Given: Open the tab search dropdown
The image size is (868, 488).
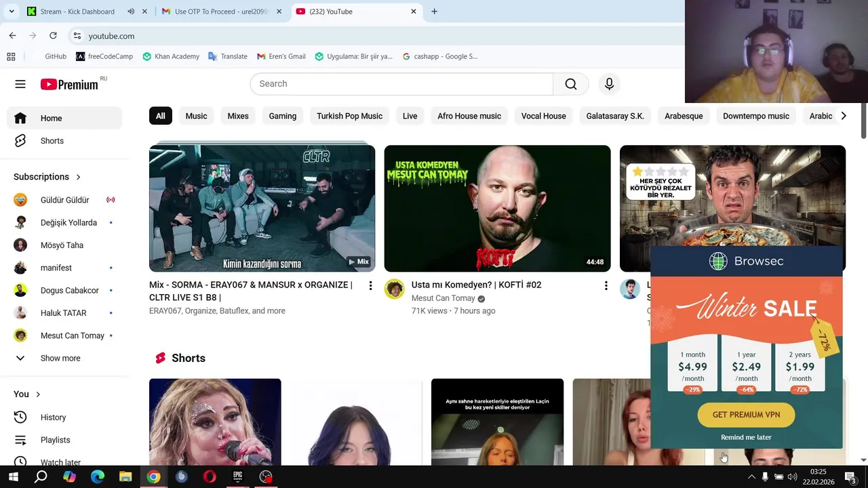Looking at the screenshot, I should [11, 12].
